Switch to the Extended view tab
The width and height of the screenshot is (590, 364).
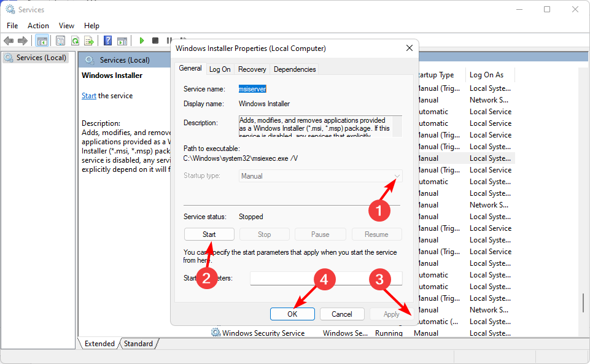(x=99, y=343)
